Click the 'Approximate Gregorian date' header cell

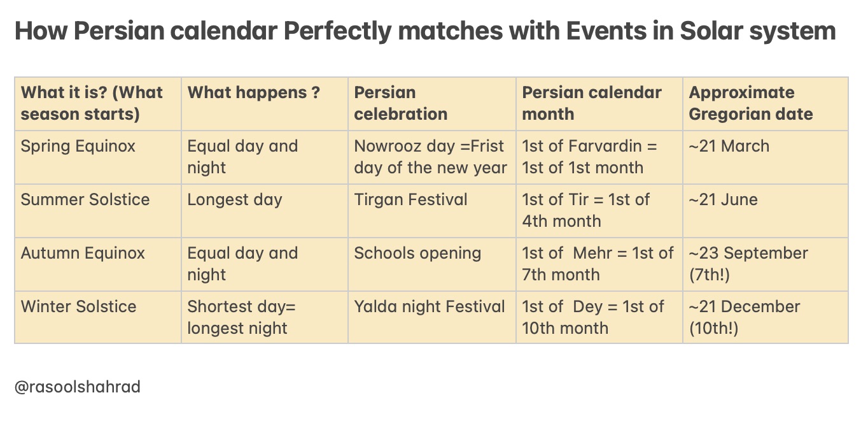(766, 104)
